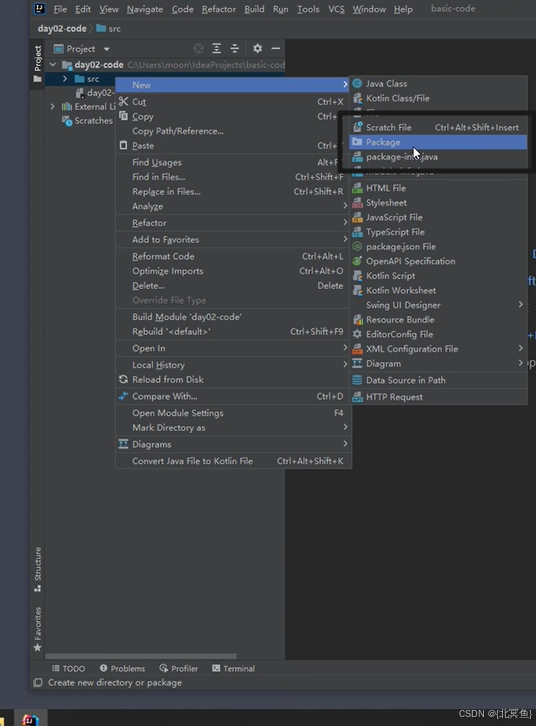The image size is (536, 726).
Task: Click the Kotlin Class/File icon
Action: point(357,98)
